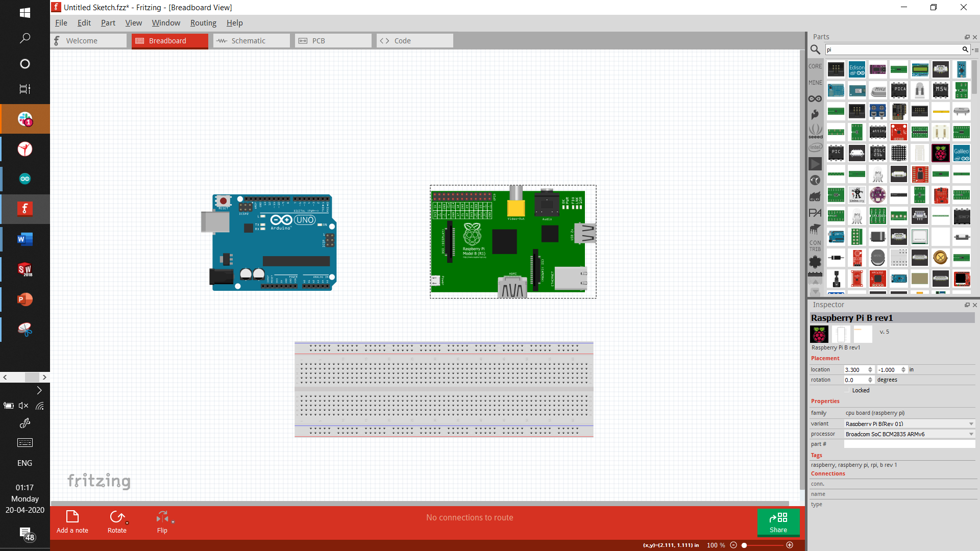Select the Raspberry Pi part in the Parts bin
The height and width of the screenshot is (551, 980).
tap(940, 153)
